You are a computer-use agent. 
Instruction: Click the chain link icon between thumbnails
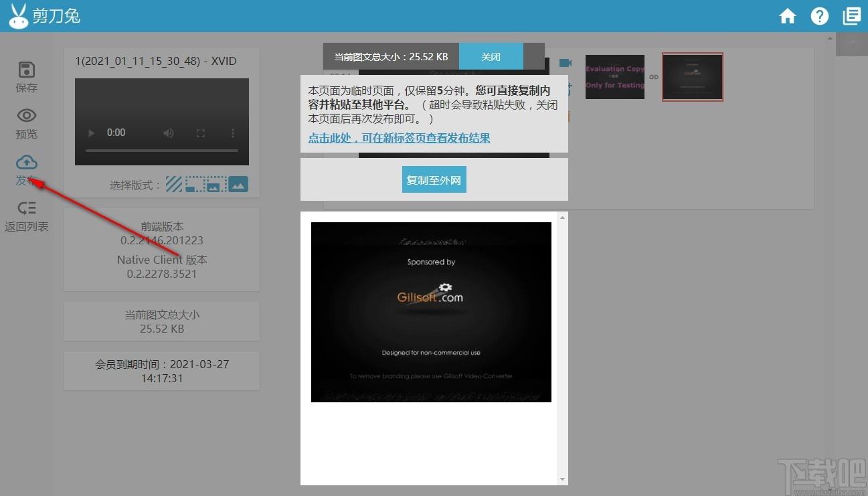click(x=654, y=78)
